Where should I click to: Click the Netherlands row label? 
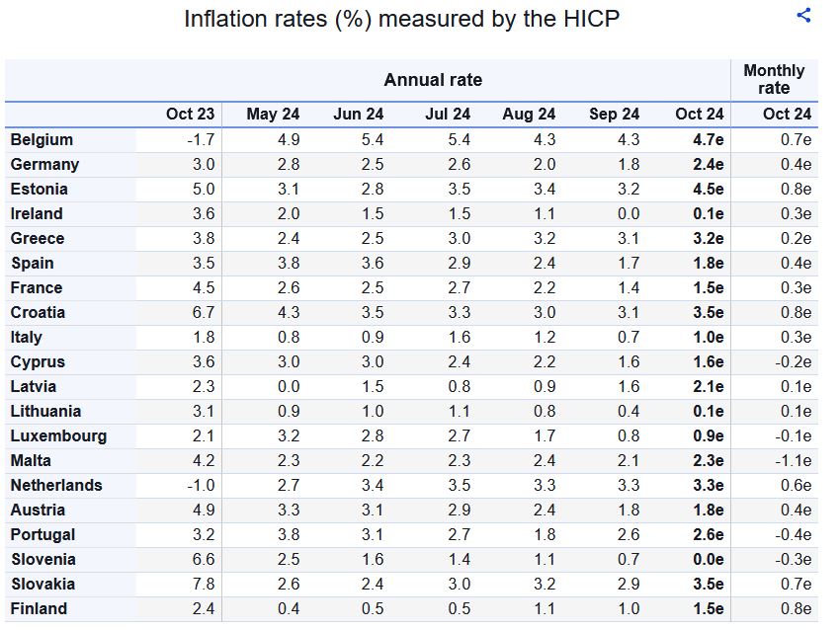pos(56,486)
